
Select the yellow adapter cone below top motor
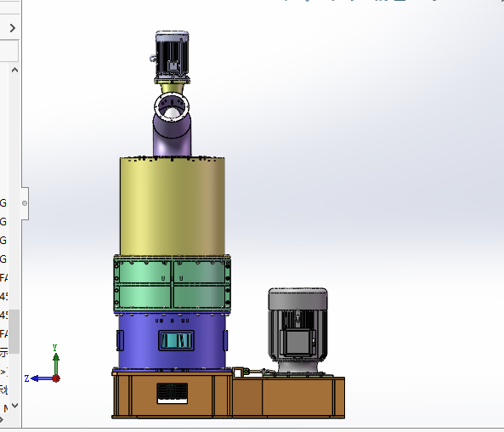point(172,88)
